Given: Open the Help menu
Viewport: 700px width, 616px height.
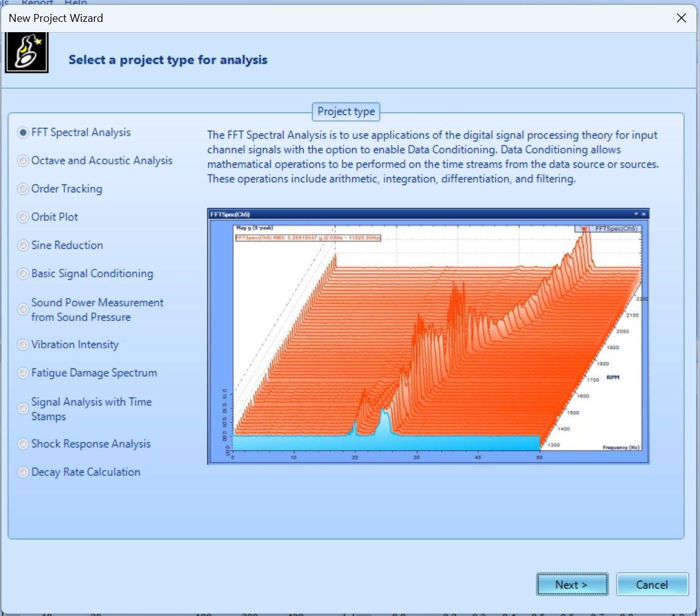Looking at the screenshot, I should click(76, 2).
